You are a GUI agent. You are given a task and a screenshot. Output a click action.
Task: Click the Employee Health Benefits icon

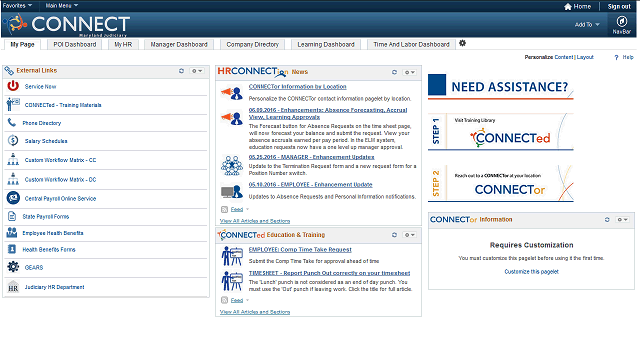click(x=12, y=233)
